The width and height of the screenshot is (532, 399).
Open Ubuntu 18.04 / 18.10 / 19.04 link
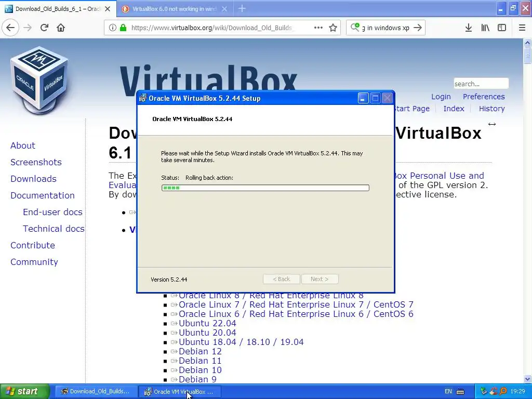tap(241, 342)
